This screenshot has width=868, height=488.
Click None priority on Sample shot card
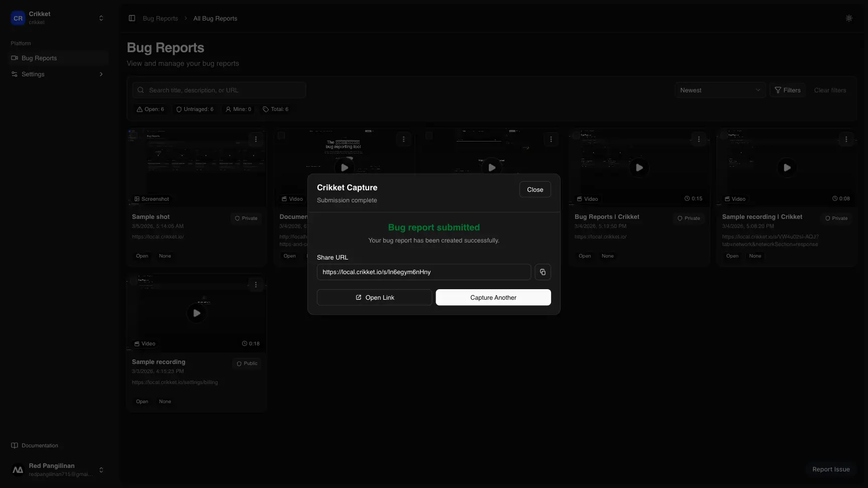click(x=165, y=256)
